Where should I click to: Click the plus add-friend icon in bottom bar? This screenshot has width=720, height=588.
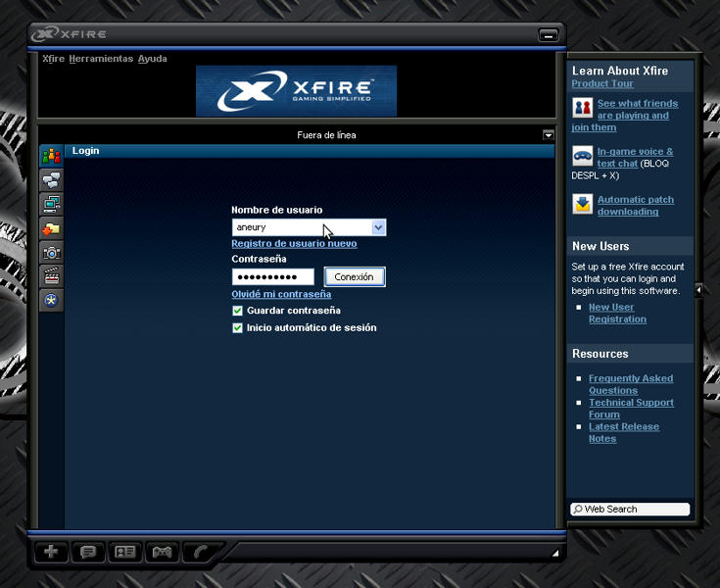[x=51, y=551]
